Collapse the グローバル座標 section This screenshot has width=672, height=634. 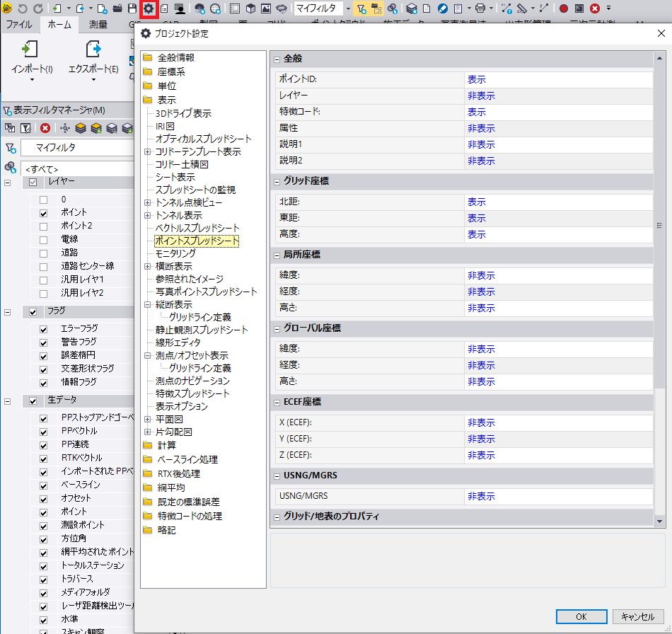click(x=277, y=328)
